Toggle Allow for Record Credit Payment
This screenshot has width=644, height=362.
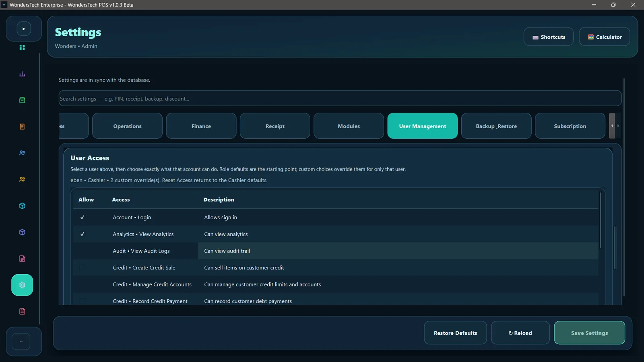pos(82,301)
